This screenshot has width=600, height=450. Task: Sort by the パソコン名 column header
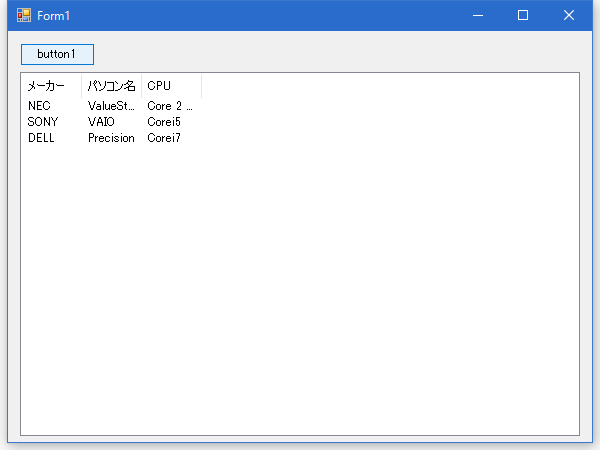click(111, 86)
